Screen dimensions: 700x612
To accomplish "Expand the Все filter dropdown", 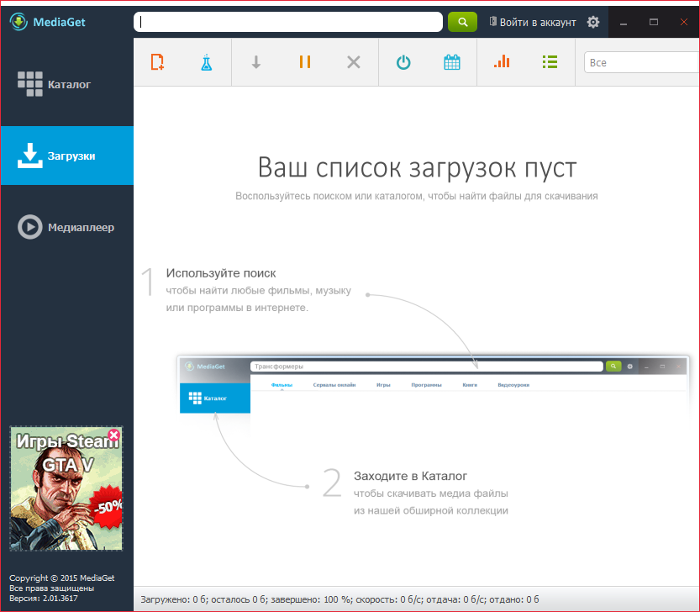I will coord(640,62).
